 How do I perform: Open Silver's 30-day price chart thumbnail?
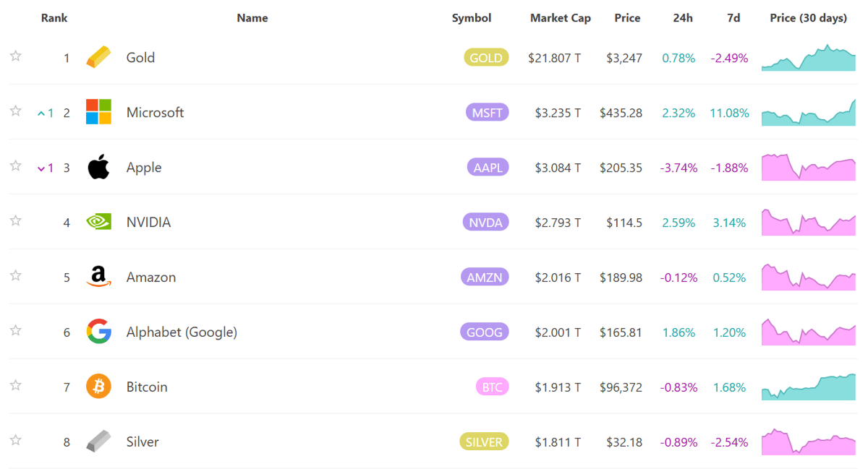[808, 442]
